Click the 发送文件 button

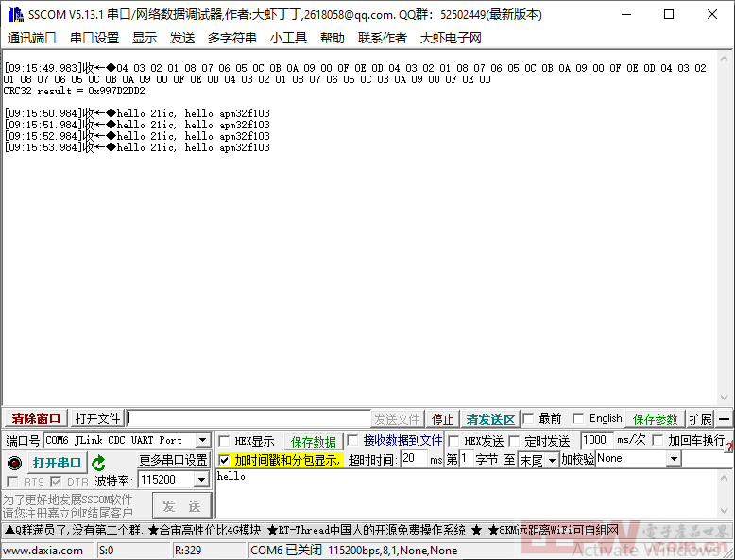click(x=397, y=419)
